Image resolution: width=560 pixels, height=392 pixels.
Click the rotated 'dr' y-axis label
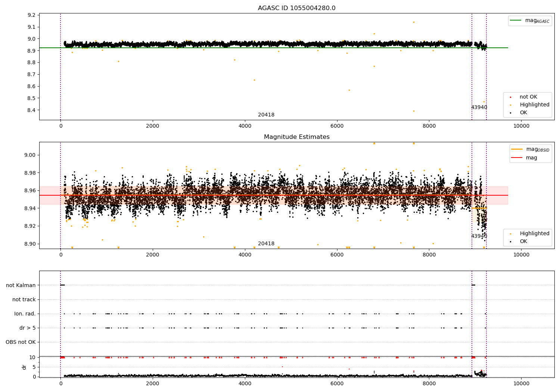24,367
